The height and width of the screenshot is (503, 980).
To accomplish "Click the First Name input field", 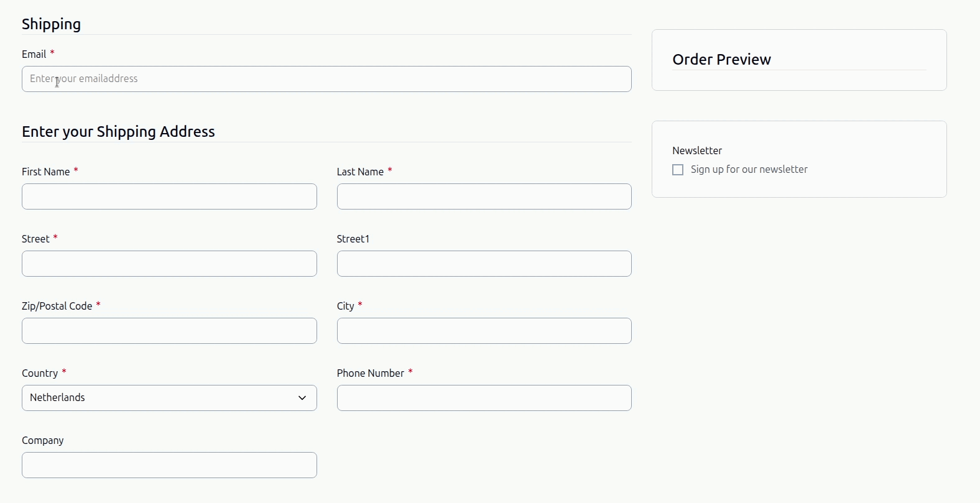I will point(169,196).
